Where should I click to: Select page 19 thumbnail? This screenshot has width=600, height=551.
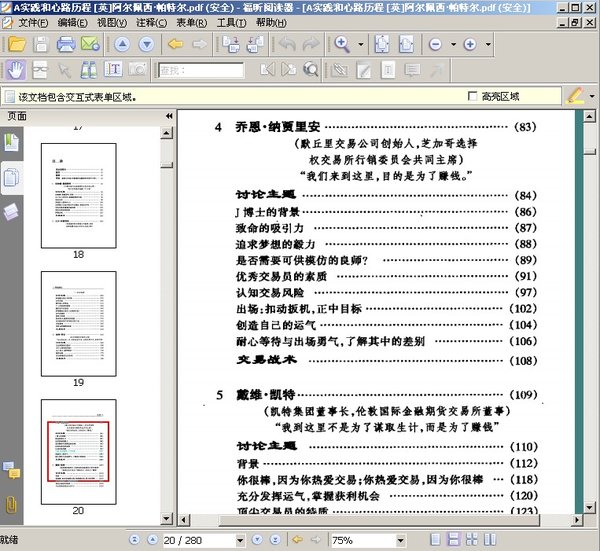pos(78,324)
